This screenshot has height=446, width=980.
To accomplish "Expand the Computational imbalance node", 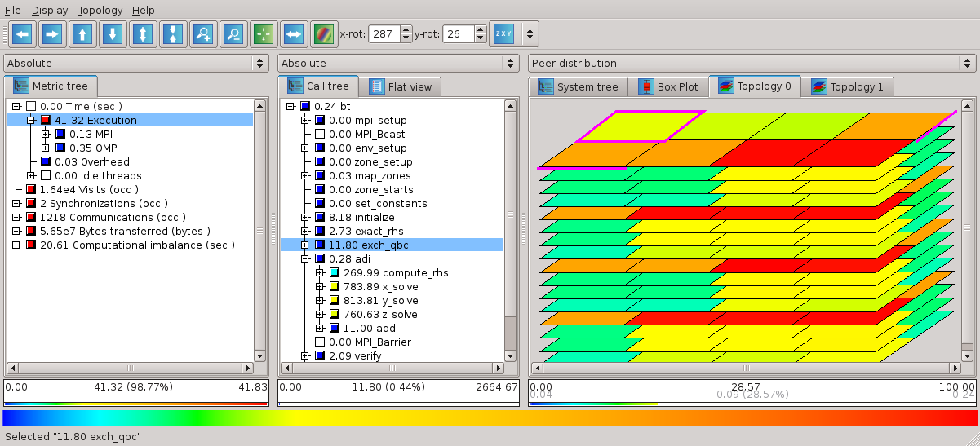I will (16, 245).
